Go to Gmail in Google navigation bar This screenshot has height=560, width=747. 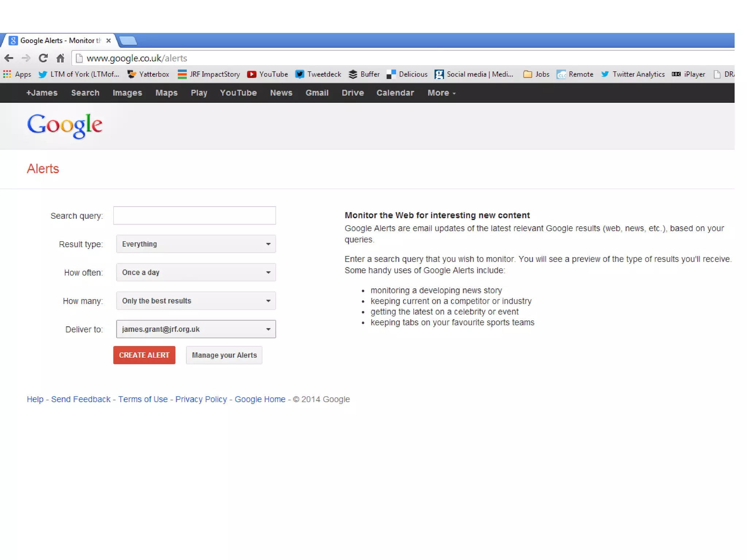[x=317, y=93]
